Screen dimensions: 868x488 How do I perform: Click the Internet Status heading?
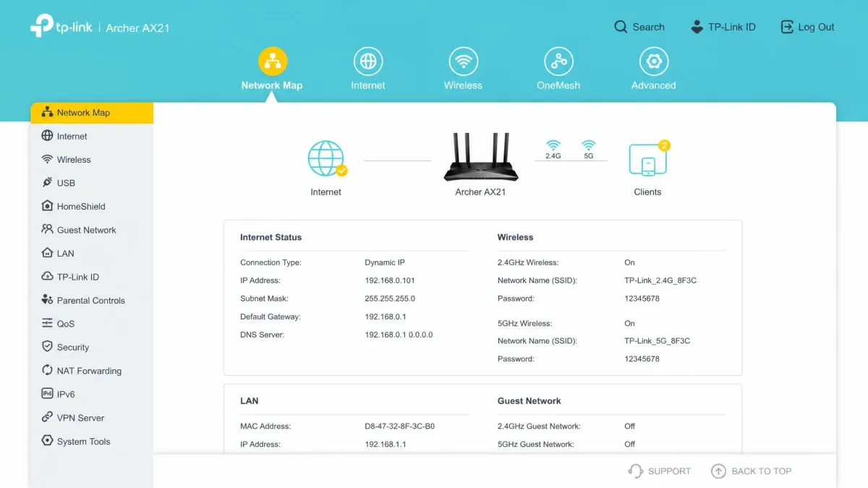pyautogui.click(x=271, y=237)
